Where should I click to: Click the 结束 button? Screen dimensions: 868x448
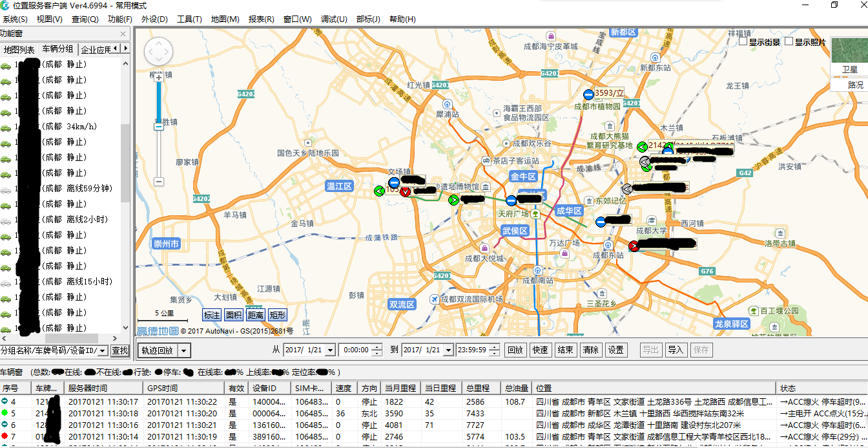[x=566, y=350]
